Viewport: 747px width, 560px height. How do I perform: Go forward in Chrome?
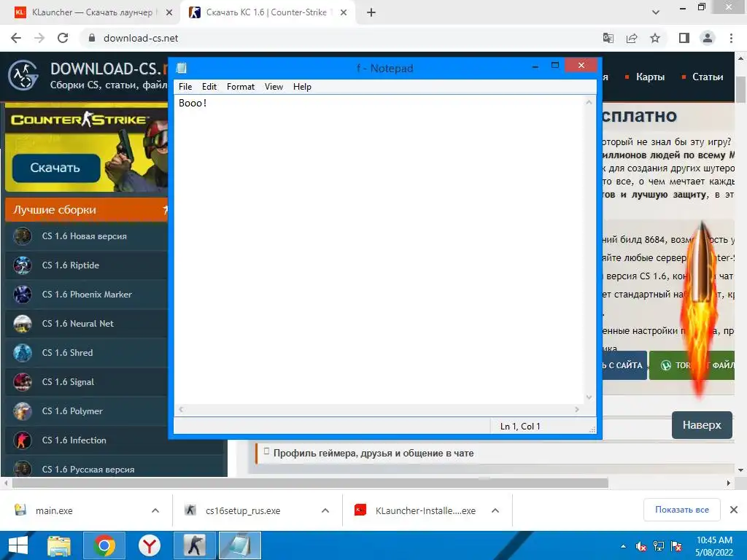click(x=39, y=38)
